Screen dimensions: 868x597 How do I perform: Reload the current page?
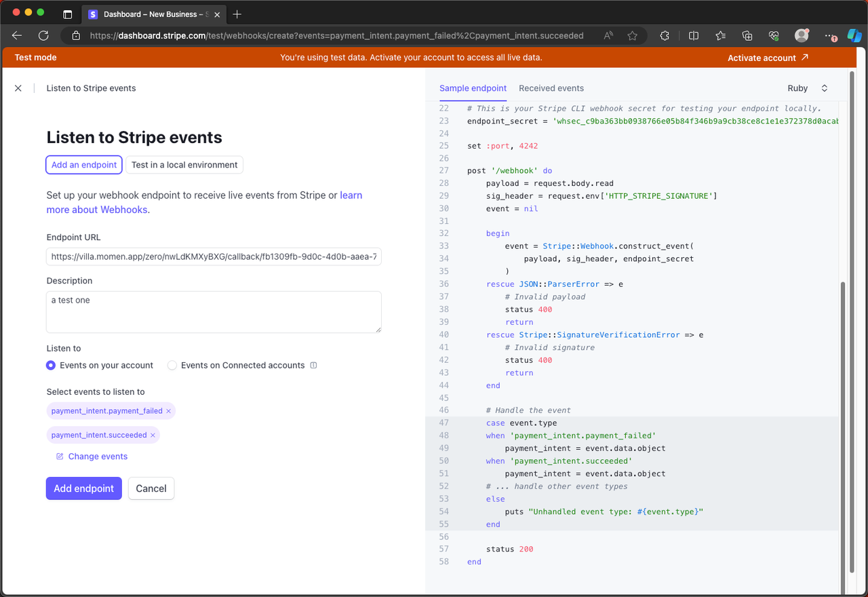pos(43,36)
